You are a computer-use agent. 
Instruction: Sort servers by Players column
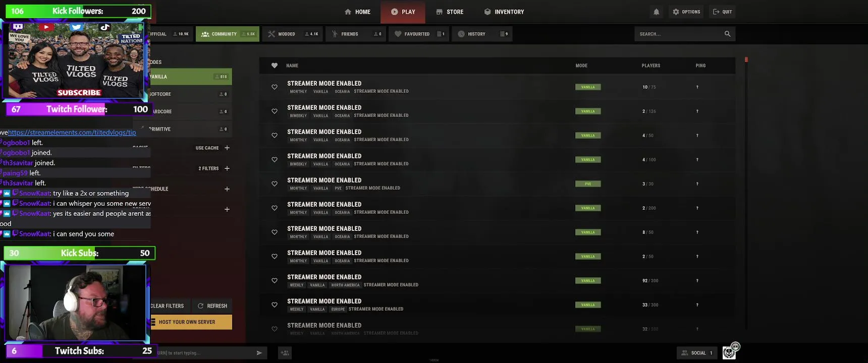(651, 66)
